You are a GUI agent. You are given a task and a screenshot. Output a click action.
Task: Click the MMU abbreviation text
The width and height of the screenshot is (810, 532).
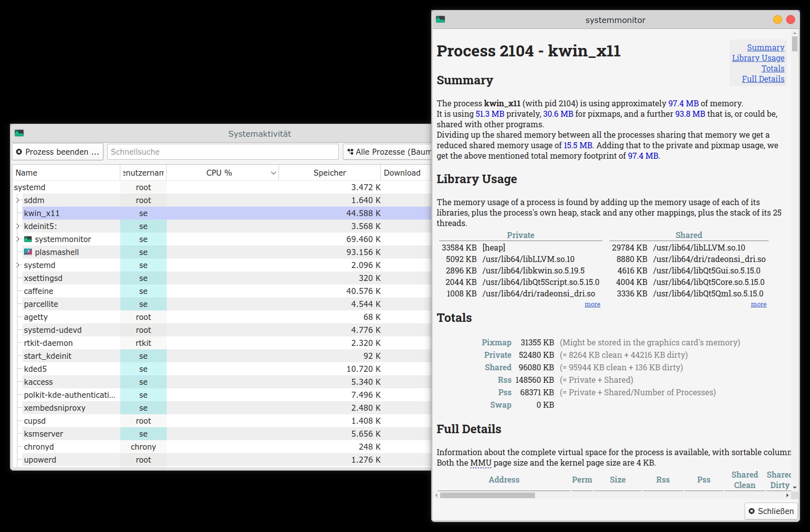(481, 463)
